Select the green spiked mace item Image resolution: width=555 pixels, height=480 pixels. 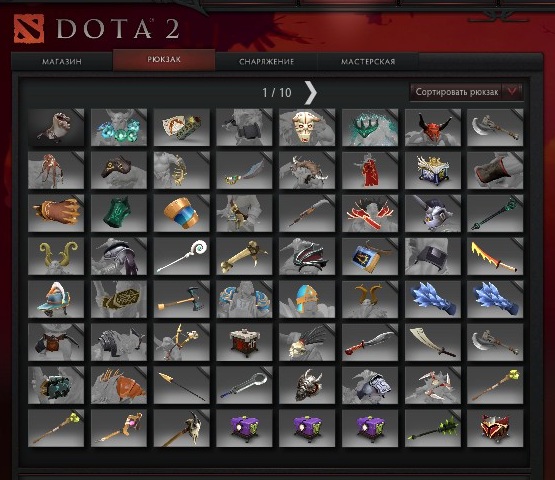click(433, 428)
